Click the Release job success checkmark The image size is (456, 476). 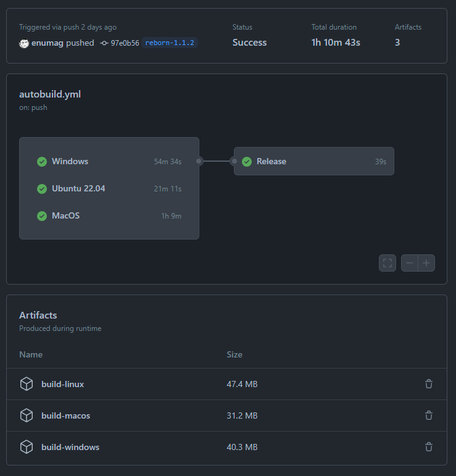pyautogui.click(x=247, y=161)
